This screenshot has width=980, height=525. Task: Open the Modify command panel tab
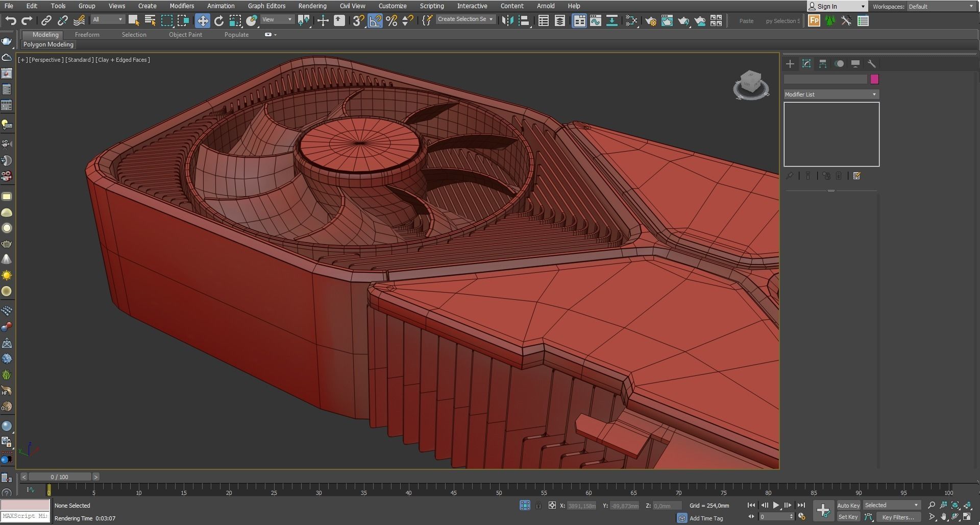coord(806,64)
